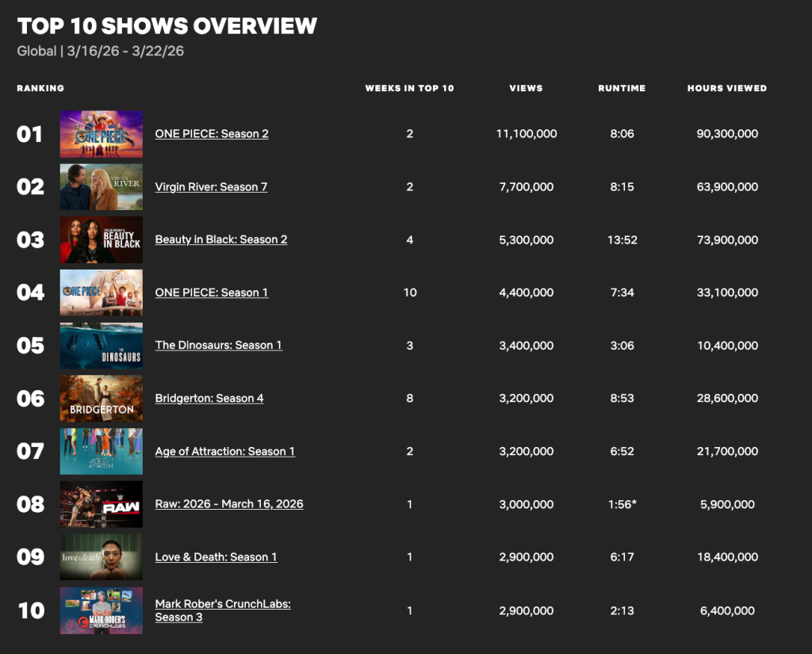Open the ONE PIECE Season 1 thumbnail image
Image resolution: width=812 pixels, height=654 pixels.
101,293
